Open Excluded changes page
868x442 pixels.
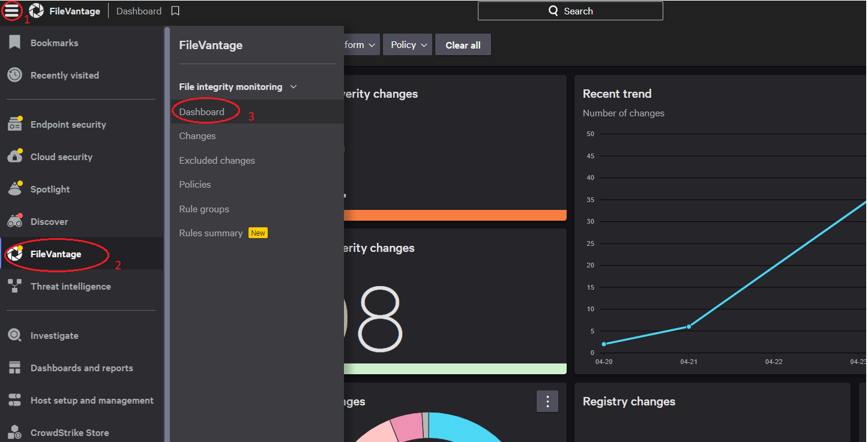click(x=217, y=160)
